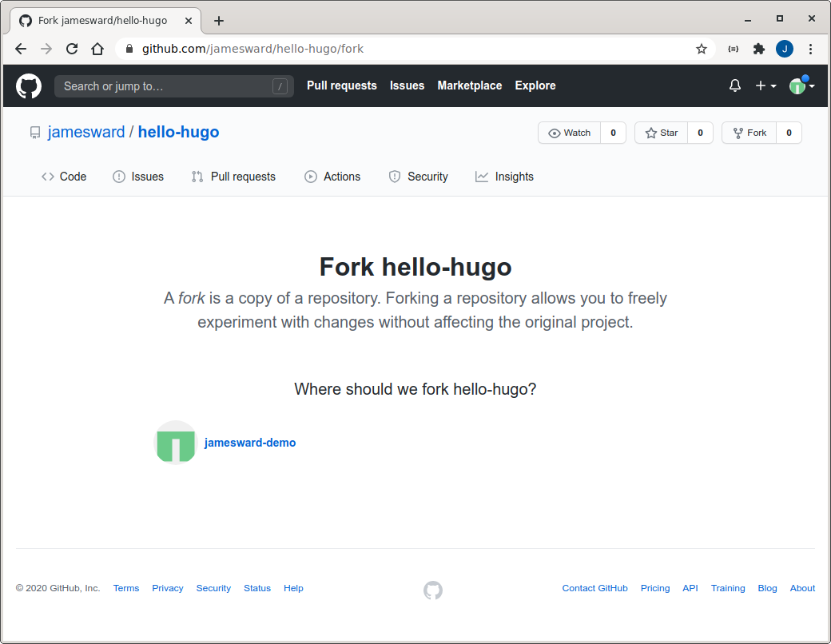This screenshot has width=831, height=644.
Task: Click the browser reload icon
Action: pyautogui.click(x=72, y=49)
